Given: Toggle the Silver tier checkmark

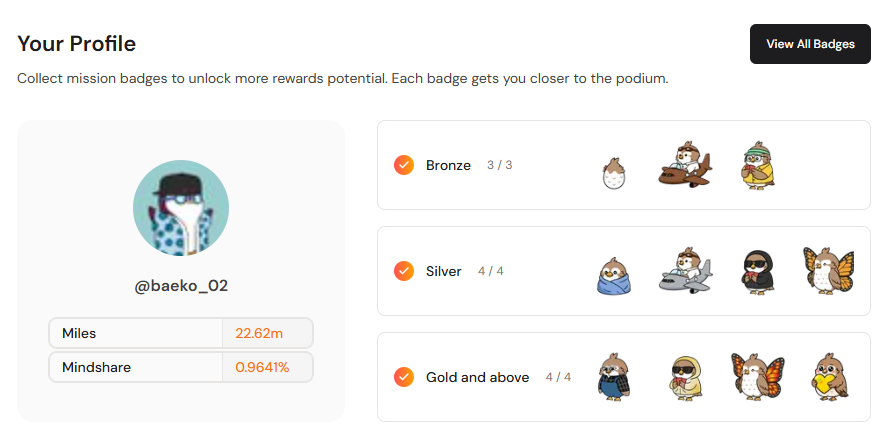Looking at the screenshot, I should [404, 271].
